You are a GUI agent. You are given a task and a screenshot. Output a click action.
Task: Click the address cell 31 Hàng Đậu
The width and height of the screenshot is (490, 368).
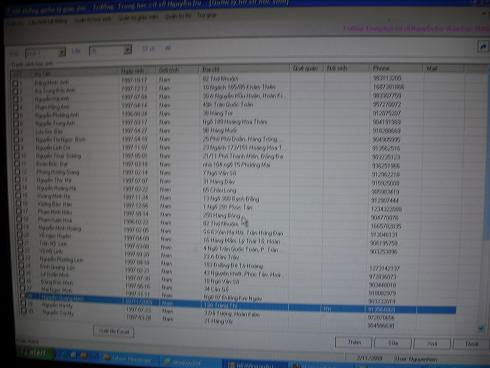pos(219,182)
